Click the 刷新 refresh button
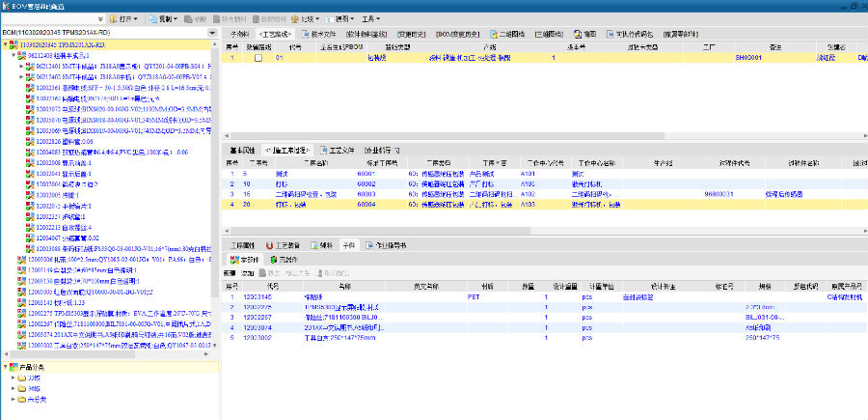The width and height of the screenshot is (868, 420). click(231, 273)
